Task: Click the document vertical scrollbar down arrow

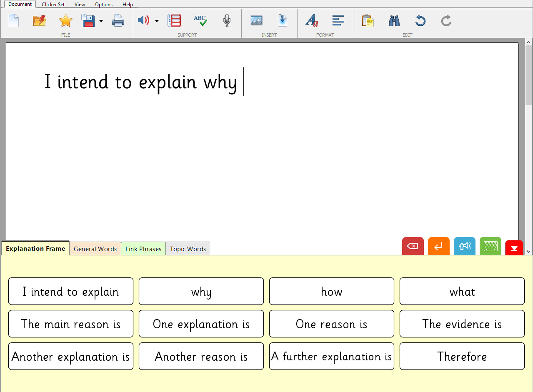Action: [x=529, y=251]
